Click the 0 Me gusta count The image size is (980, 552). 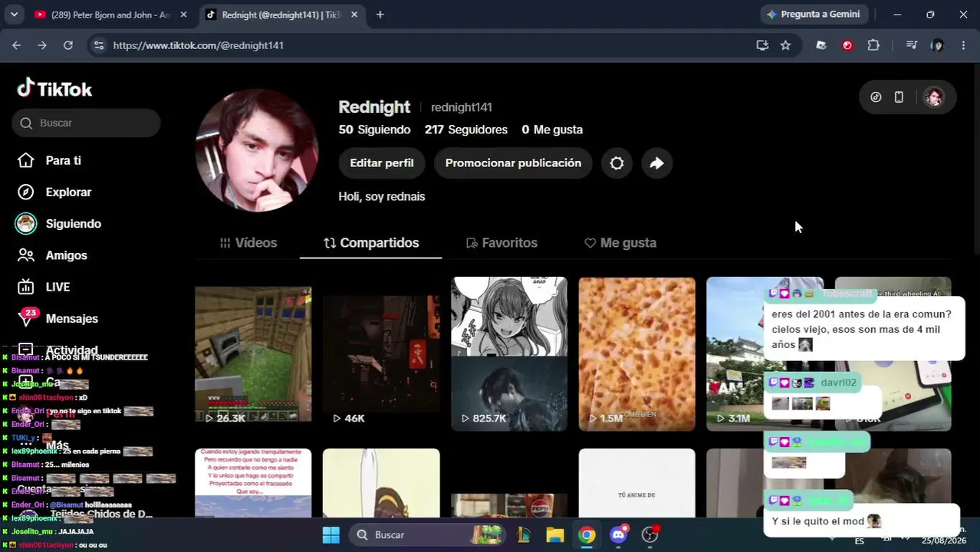(552, 130)
